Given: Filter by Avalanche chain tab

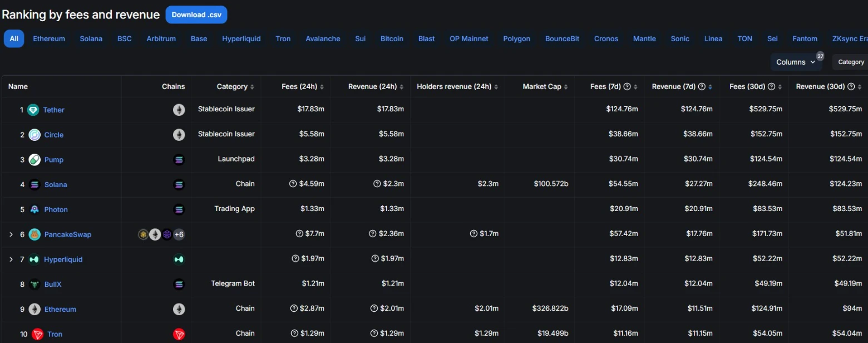Looking at the screenshot, I should [x=323, y=38].
